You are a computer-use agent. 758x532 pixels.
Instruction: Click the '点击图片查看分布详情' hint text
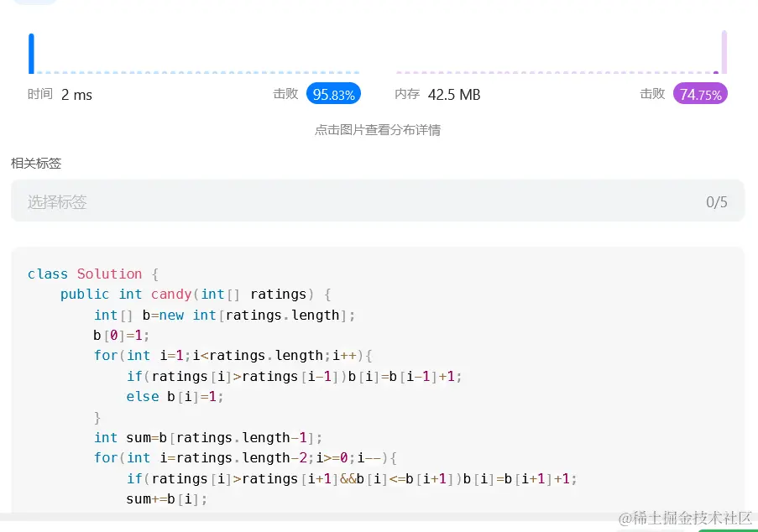[x=378, y=130]
